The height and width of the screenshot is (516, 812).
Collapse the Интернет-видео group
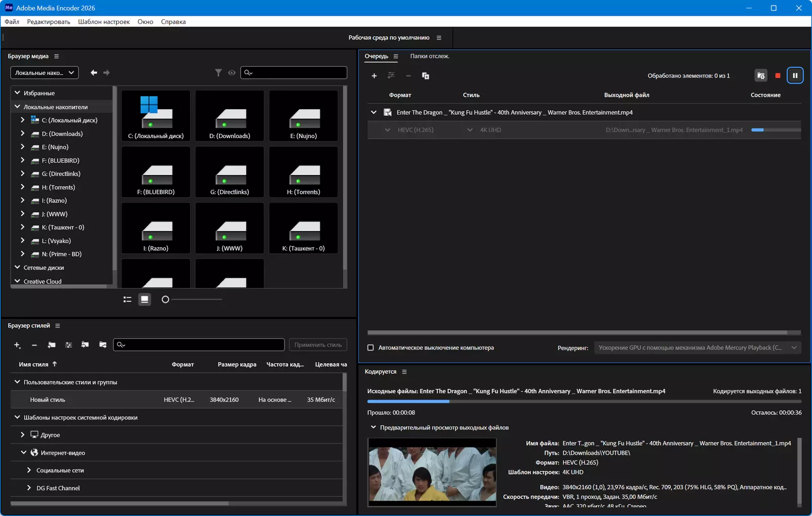click(x=23, y=453)
